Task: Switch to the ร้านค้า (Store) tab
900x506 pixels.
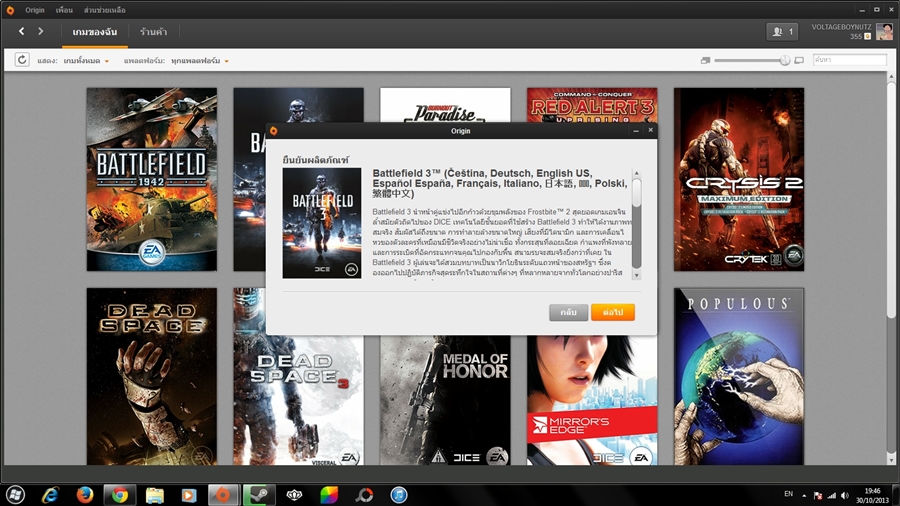Action: click(153, 32)
